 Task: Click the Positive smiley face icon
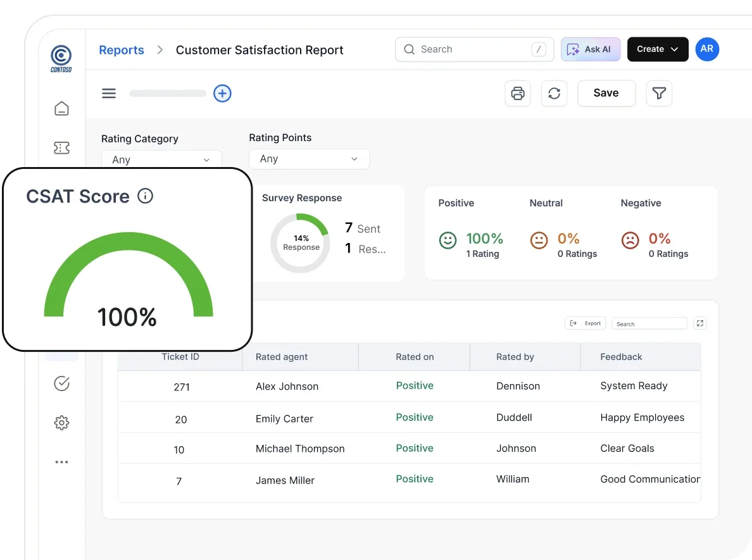point(448,240)
